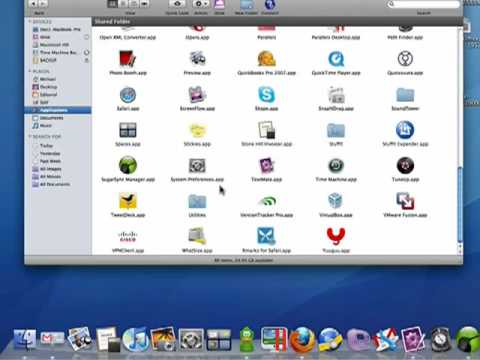Select Applications in the sidebar
The width and height of the screenshot is (480, 360).
[57, 110]
